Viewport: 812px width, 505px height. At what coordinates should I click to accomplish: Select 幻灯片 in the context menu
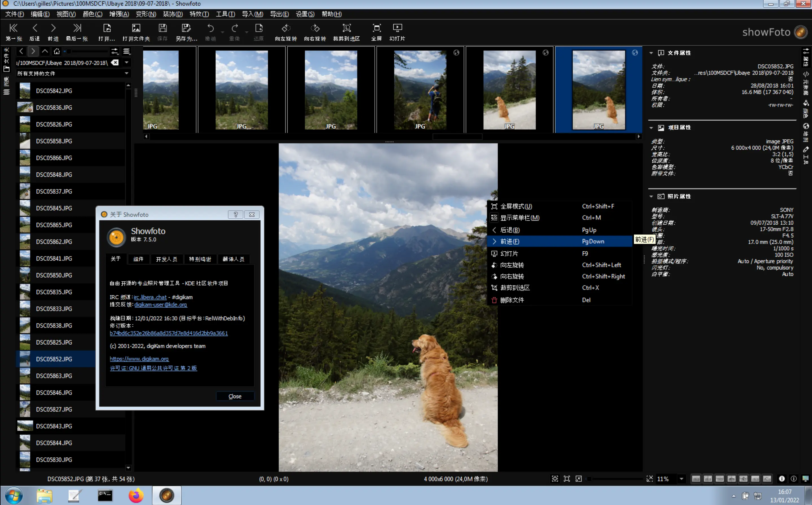(509, 253)
